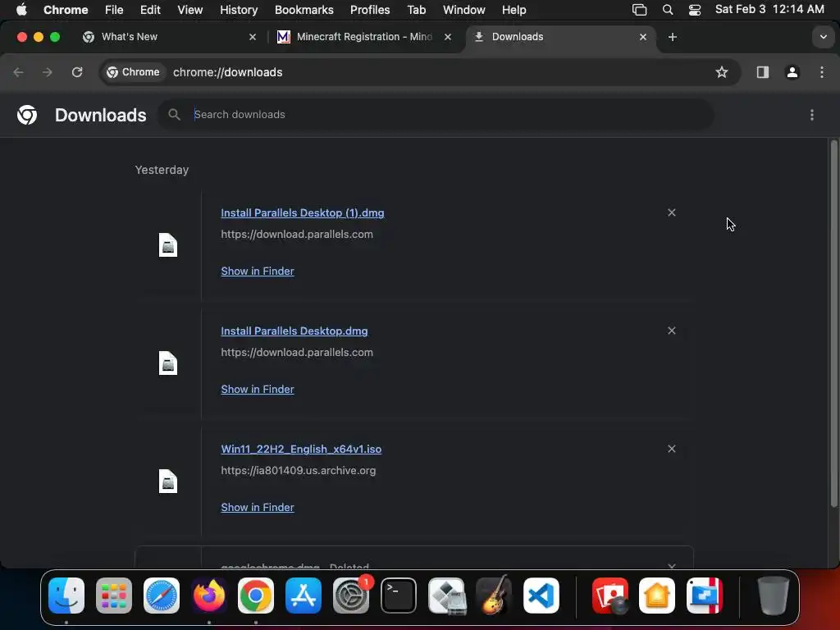Launch GarageBand from the Dock
The width and height of the screenshot is (840, 630).
point(493,596)
